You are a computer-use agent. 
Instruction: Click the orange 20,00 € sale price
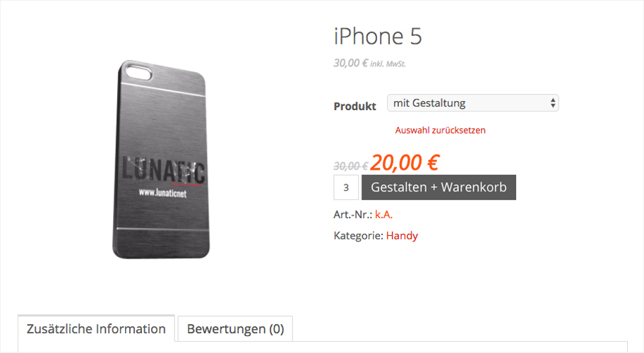pos(405,162)
